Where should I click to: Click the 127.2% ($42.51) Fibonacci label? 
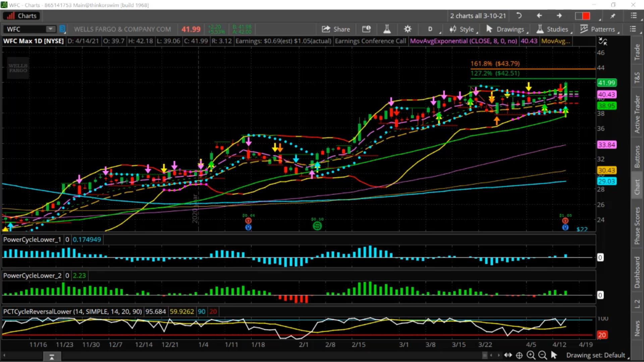(495, 73)
